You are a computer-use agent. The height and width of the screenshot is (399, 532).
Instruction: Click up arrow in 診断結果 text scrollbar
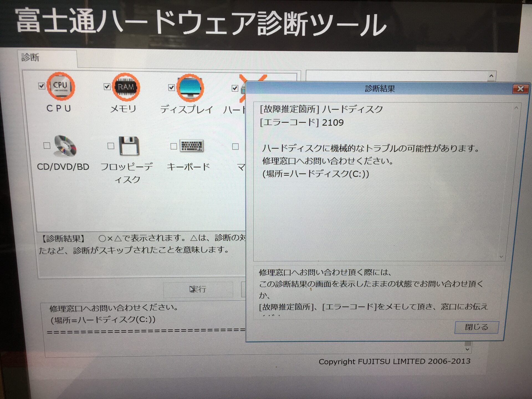click(516, 108)
